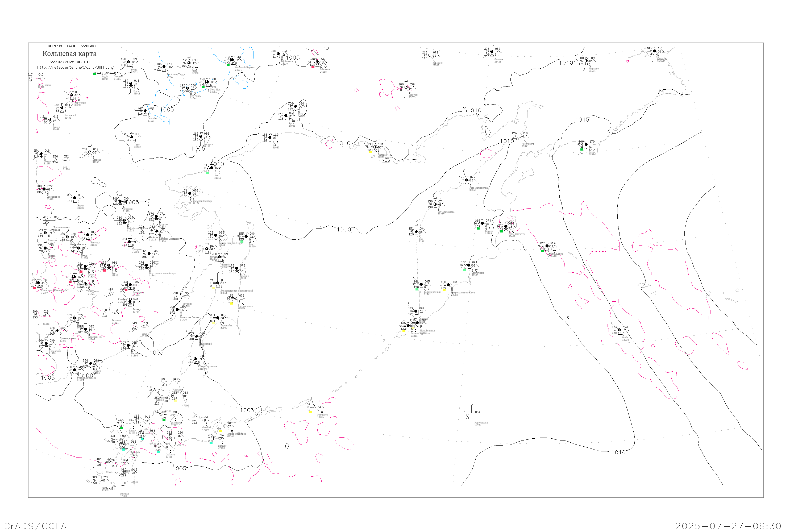Click the Никольское 32618 station circle
This screenshot has height=532, width=798.
point(547,246)
